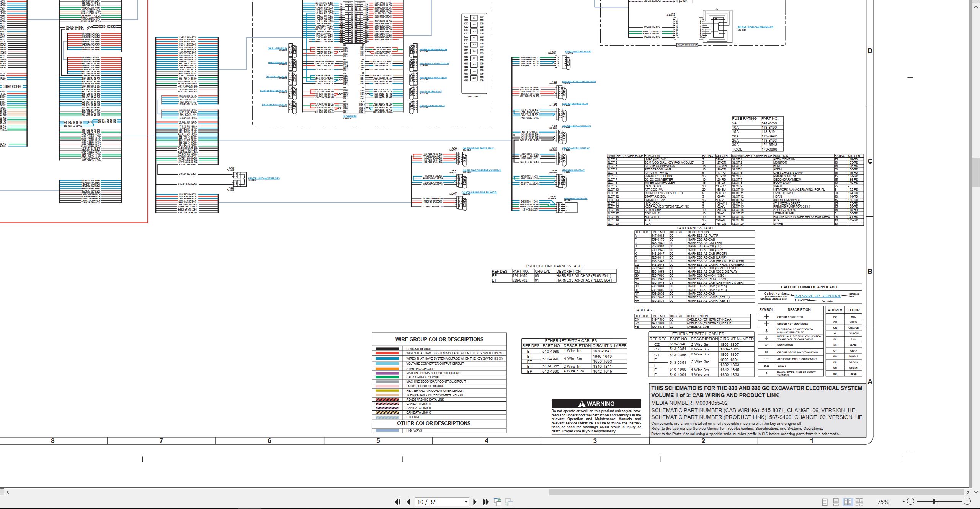Click the zoom out minus button
980x509 pixels.
click(910, 501)
